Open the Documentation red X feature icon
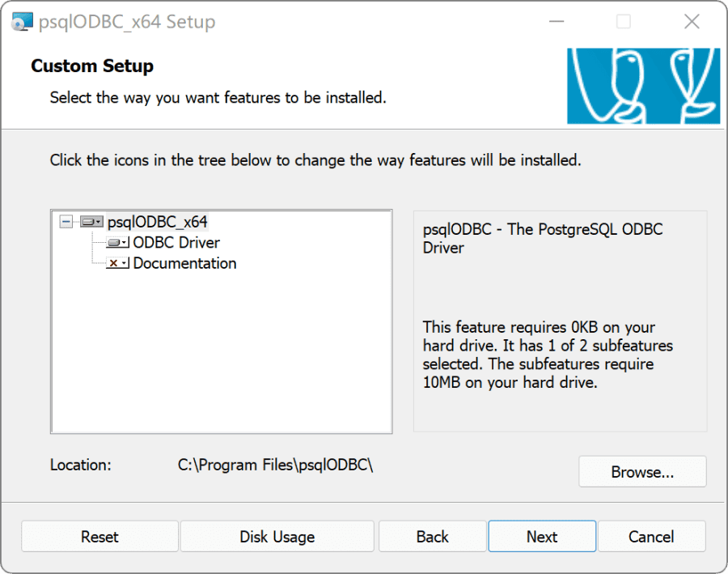The image size is (728, 574). pos(117,263)
